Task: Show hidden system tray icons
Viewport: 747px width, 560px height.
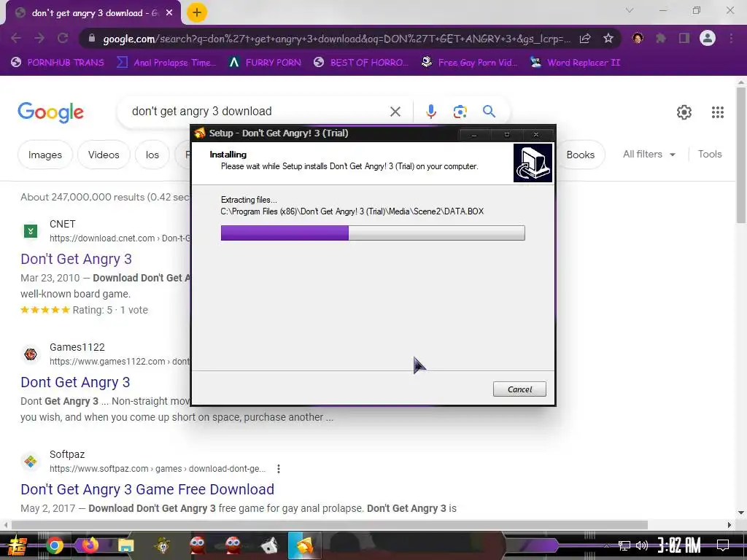Action: (x=606, y=545)
